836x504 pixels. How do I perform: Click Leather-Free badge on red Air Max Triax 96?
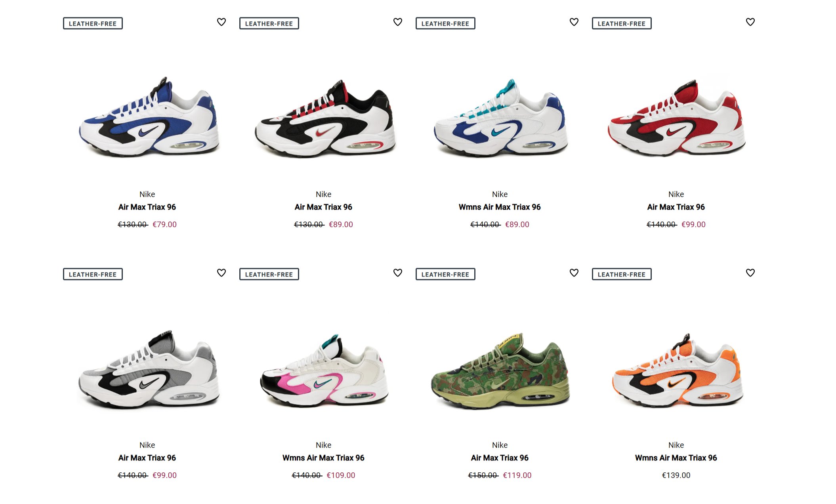622,23
